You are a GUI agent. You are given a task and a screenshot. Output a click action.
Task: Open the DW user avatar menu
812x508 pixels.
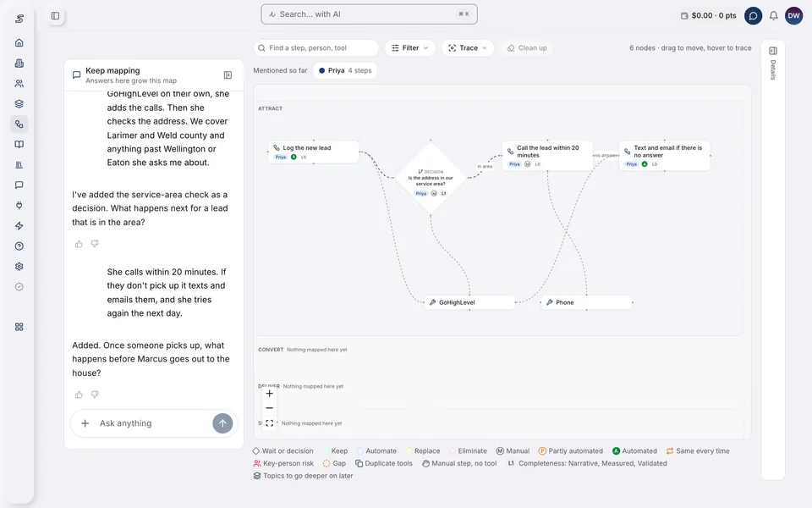[x=794, y=15]
